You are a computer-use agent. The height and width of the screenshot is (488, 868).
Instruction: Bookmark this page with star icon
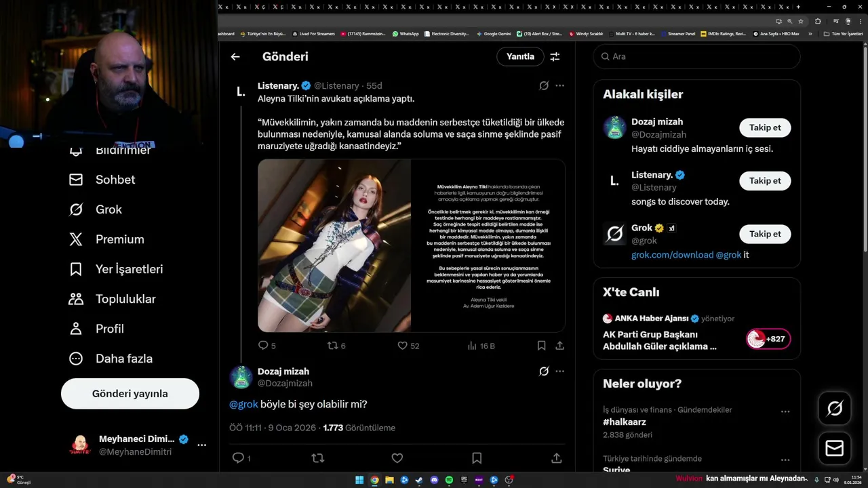(801, 21)
